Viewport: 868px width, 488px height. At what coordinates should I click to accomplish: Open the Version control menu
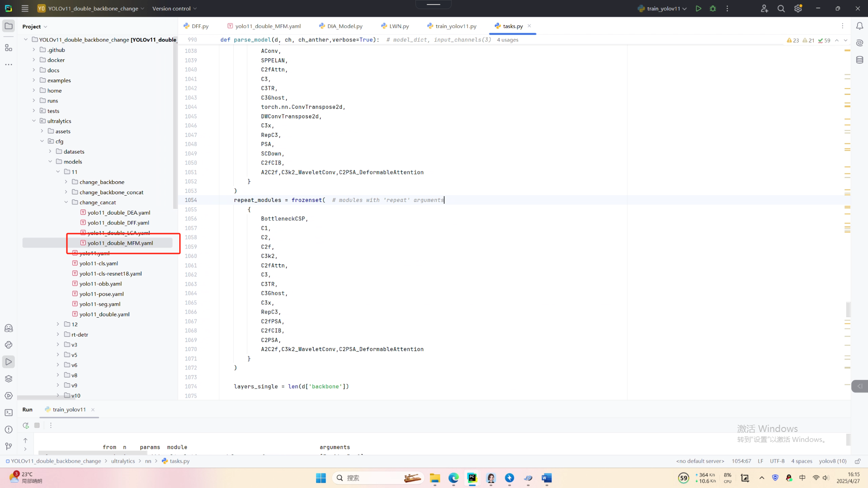174,9
